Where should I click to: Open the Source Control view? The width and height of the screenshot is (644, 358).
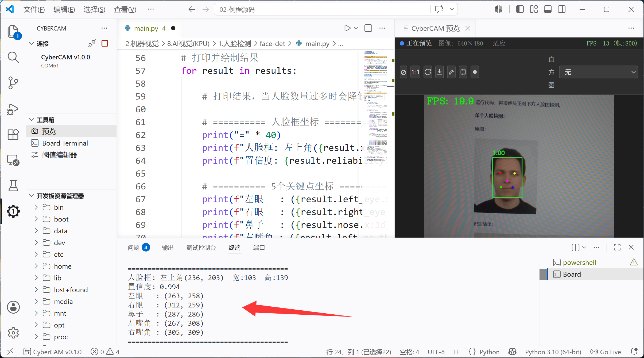click(x=13, y=83)
